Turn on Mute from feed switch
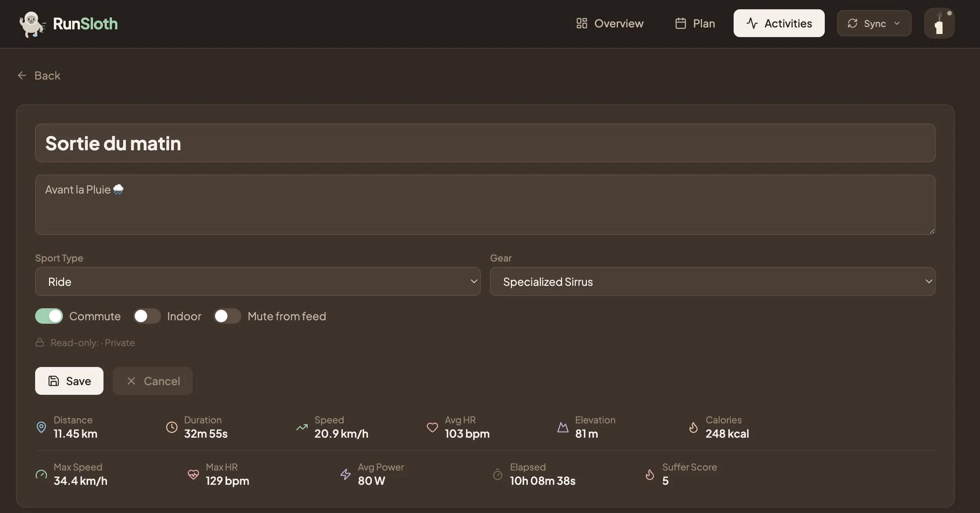 coord(227,316)
